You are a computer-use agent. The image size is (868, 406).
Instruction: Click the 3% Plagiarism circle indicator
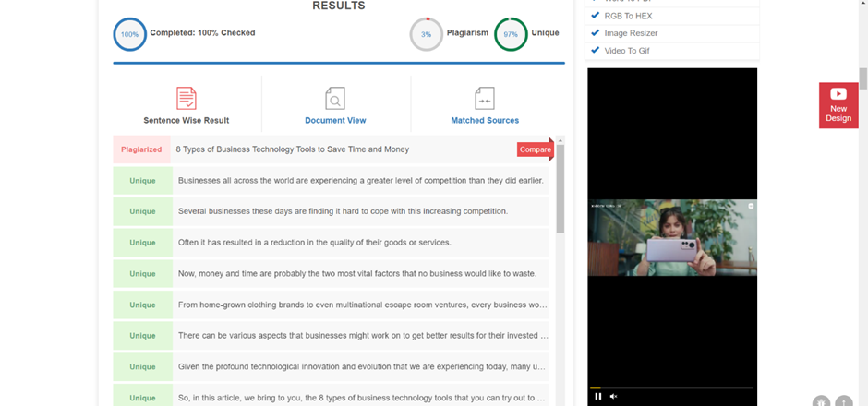pos(427,34)
